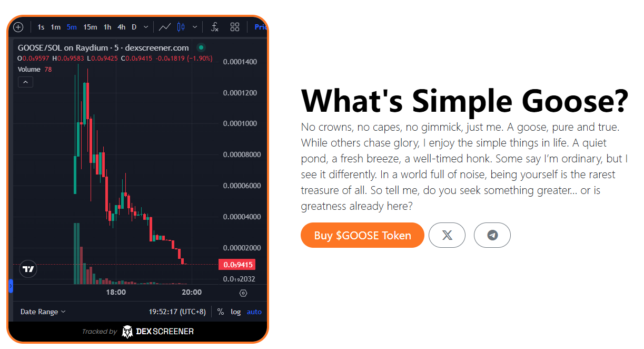Expand the timeframe dropdown after D

tap(146, 27)
